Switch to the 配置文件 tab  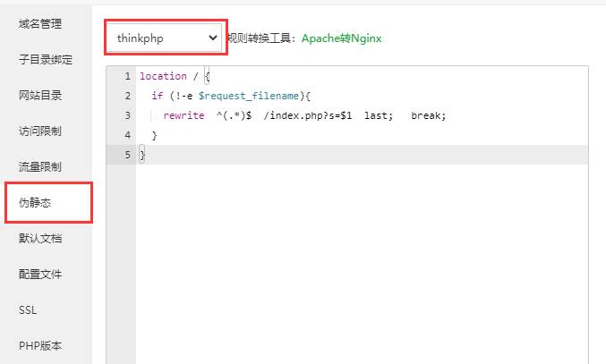click(x=40, y=275)
